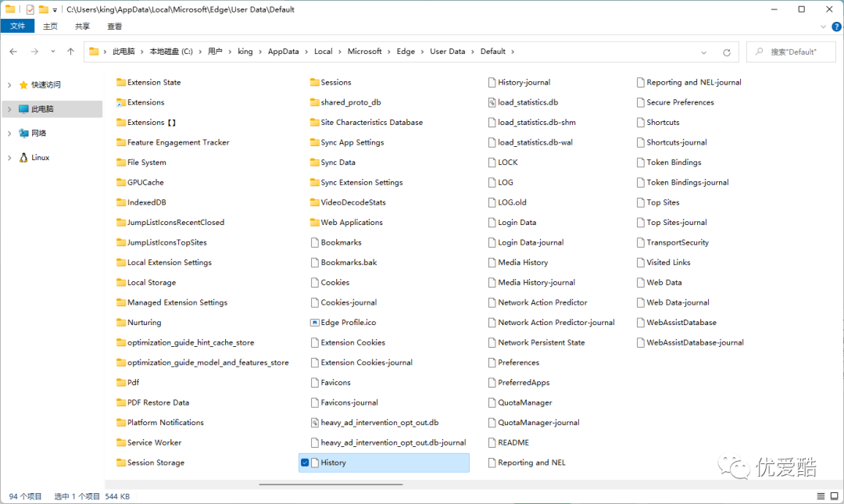The image size is (844, 504).
Task: Select the Secure Preferences file
Action: [x=675, y=102]
